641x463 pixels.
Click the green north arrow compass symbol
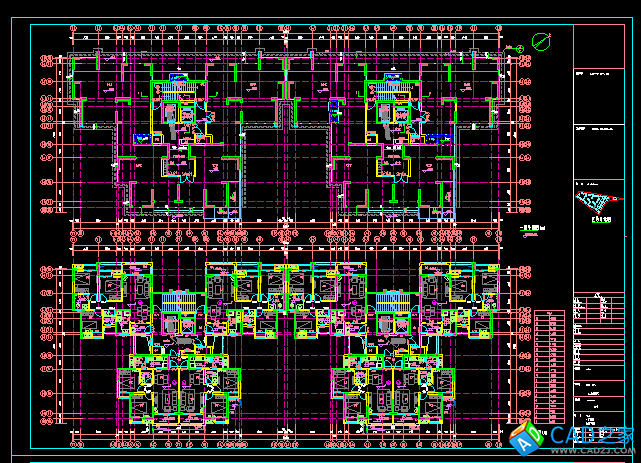coord(540,41)
